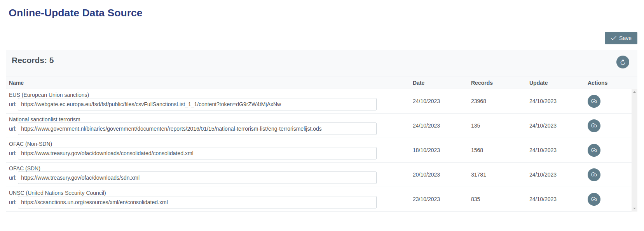
Task: Click the refresh records icon
Action: 622,62
